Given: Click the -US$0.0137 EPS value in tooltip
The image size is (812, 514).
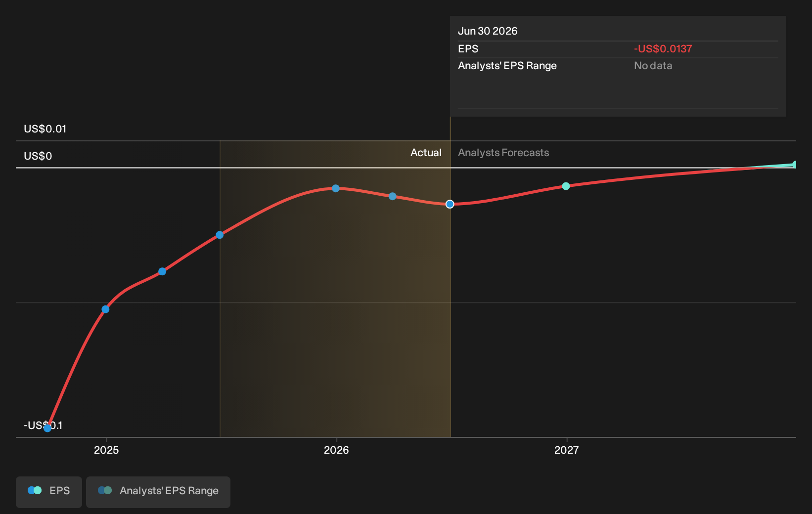Looking at the screenshot, I should 663,49.
